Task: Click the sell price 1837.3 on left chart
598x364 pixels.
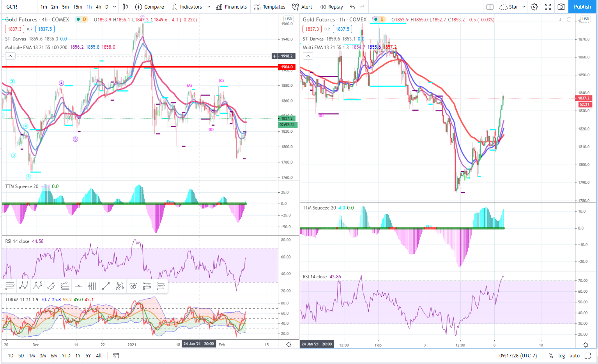Action: point(15,29)
